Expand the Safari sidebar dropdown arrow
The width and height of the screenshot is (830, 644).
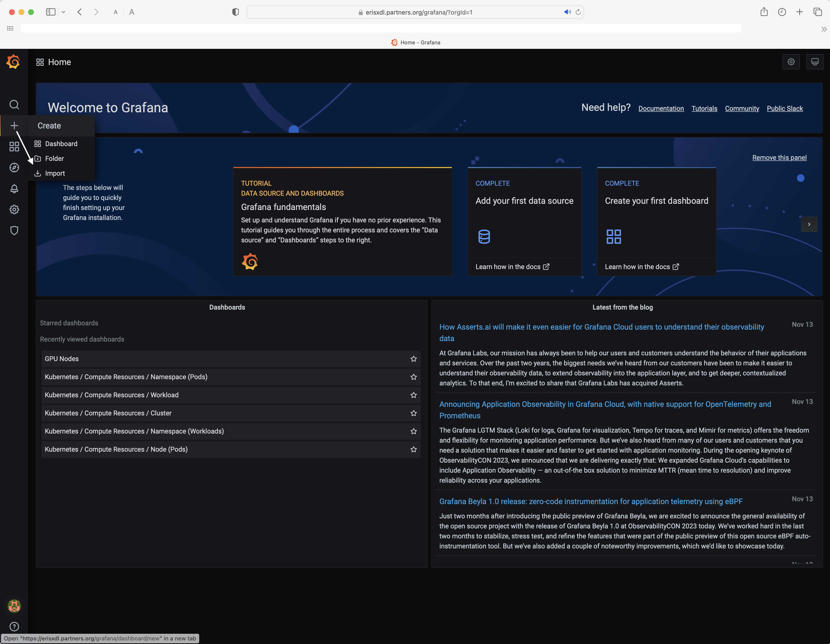(x=63, y=12)
